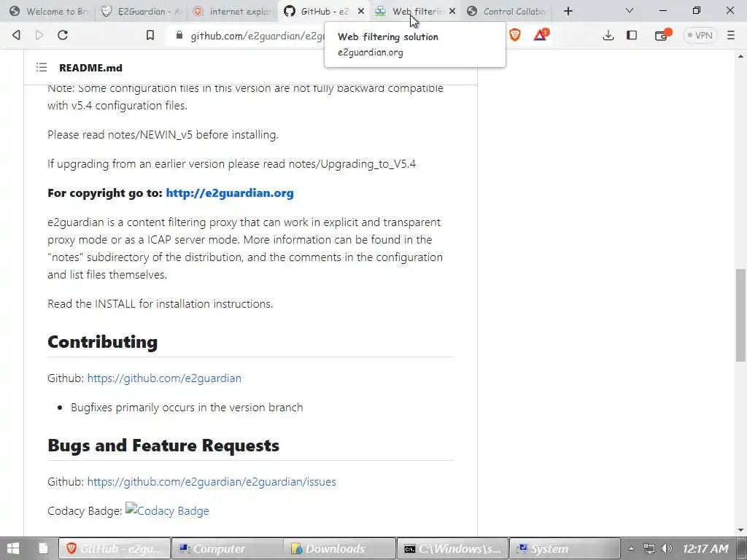Open the https://github.com/e2guardian link

(164, 378)
